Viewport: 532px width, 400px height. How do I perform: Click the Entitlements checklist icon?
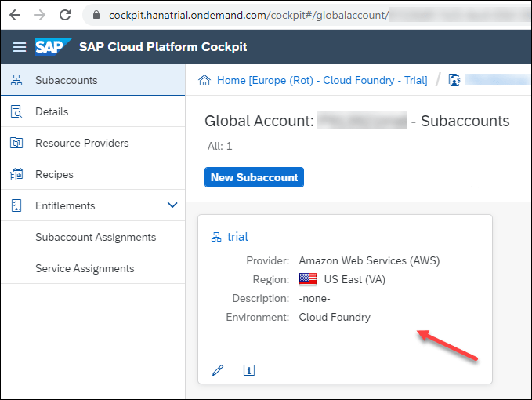click(16, 205)
